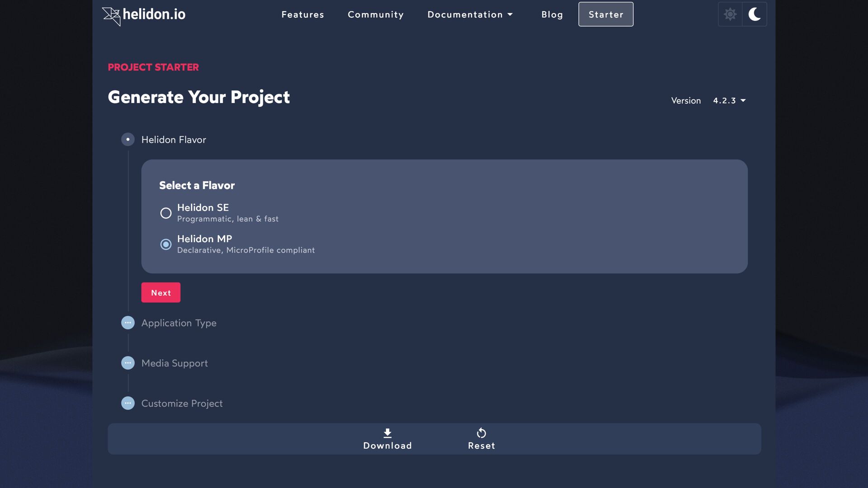Click the Helidon Flavor step circle

click(x=128, y=140)
